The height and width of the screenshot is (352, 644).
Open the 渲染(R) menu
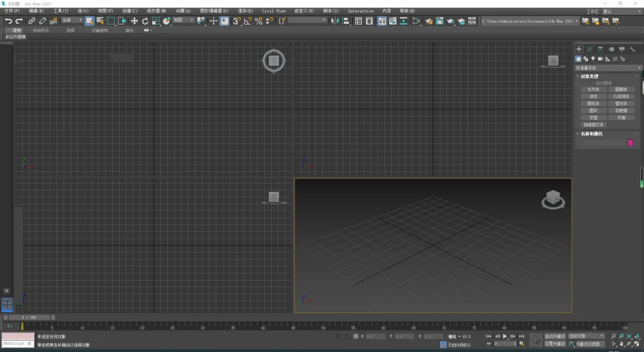[245, 11]
